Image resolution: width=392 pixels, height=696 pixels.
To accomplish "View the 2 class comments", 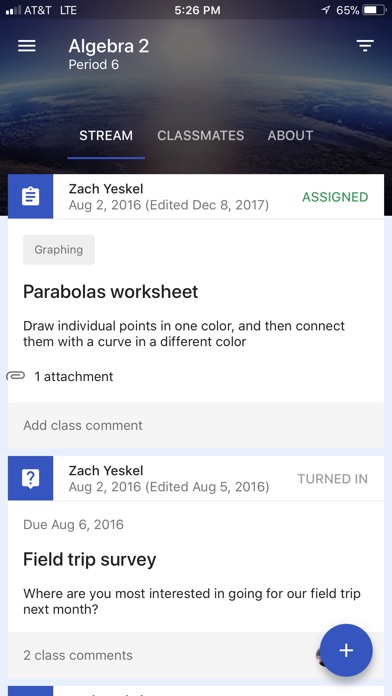I will coord(78,655).
